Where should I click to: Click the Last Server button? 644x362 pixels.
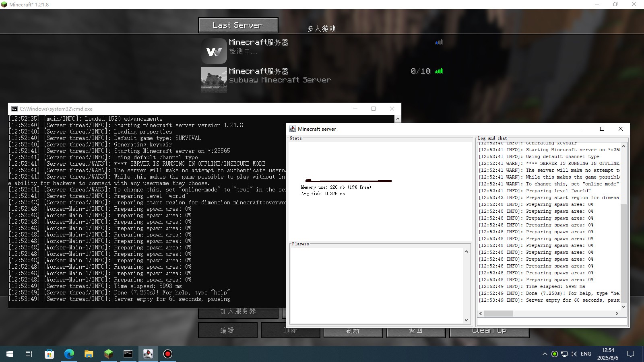(x=238, y=25)
